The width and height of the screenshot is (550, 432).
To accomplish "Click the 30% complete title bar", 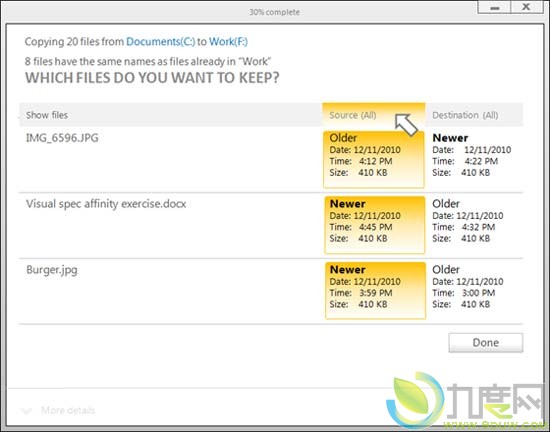I will tap(274, 12).
